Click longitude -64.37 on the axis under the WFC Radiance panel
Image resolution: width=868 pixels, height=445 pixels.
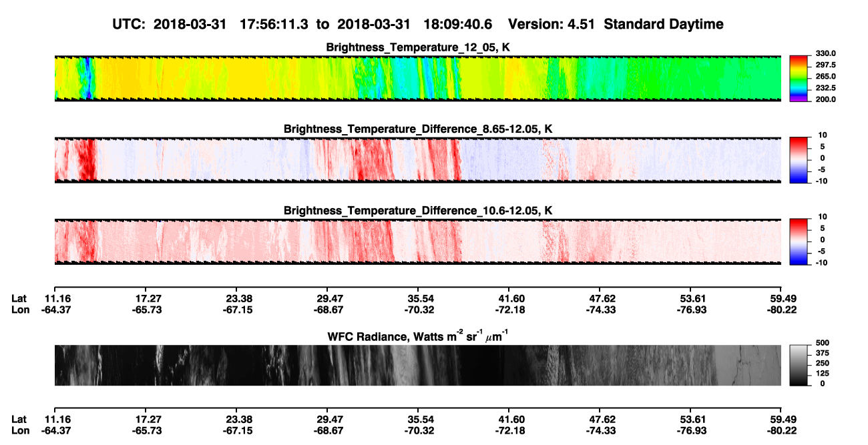point(56,430)
